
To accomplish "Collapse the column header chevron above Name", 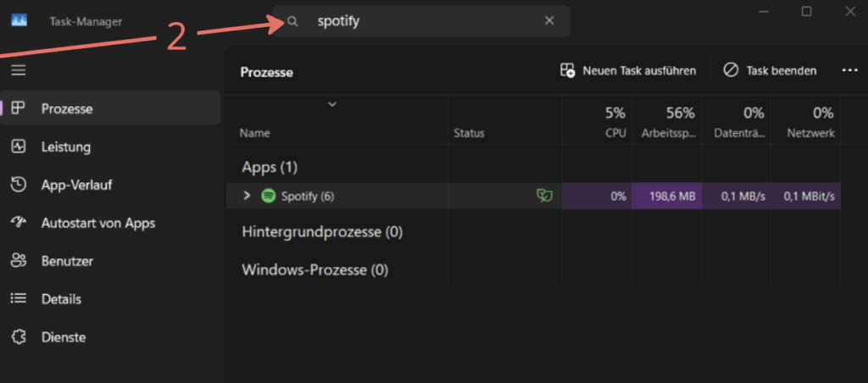I will pos(332,104).
